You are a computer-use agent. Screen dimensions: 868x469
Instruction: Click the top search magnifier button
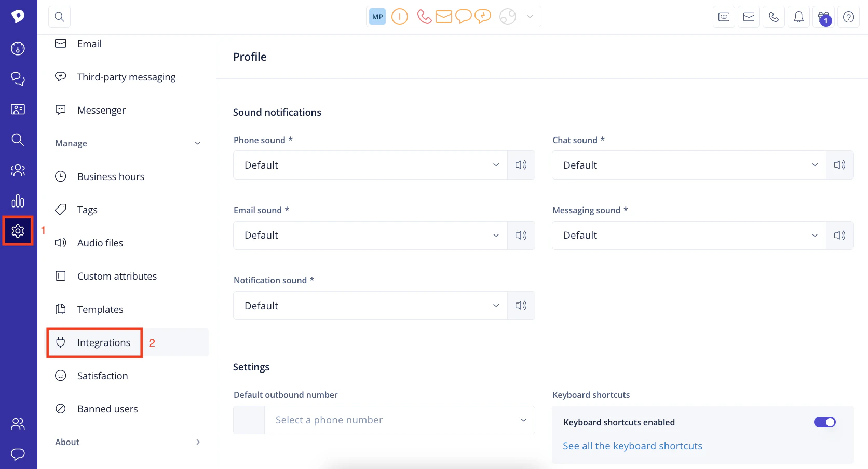[x=59, y=17]
